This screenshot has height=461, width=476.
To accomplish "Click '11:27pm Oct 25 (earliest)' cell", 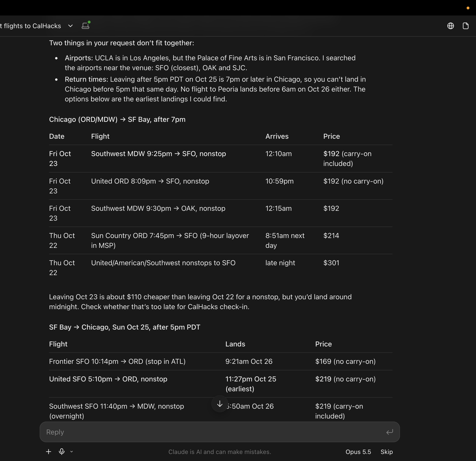I will click(251, 384).
